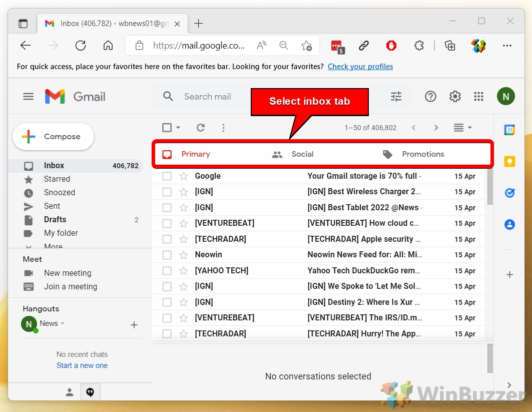Open Gmail Settings gear
532x412 pixels.
click(x=454, y=97)
